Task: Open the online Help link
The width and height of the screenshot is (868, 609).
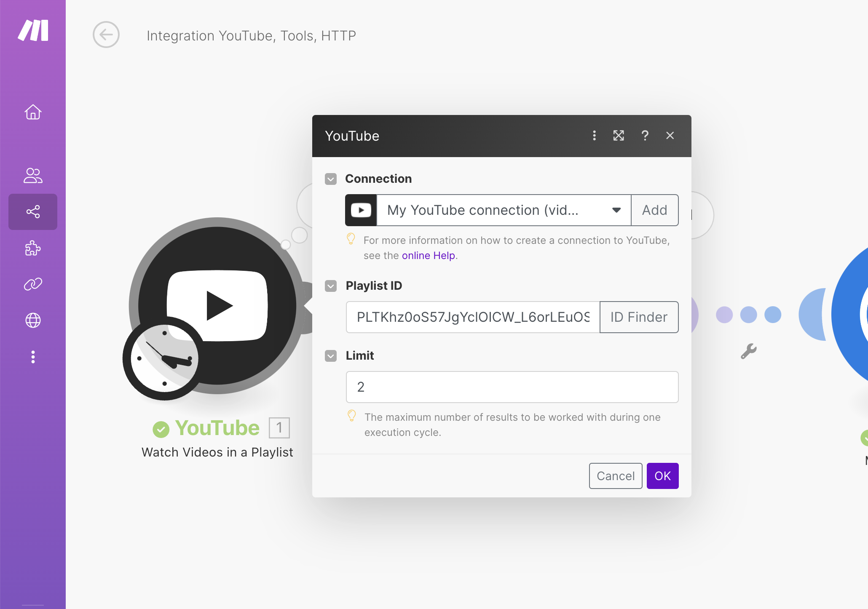Action: pyautogui.click(x=429, y=256)
